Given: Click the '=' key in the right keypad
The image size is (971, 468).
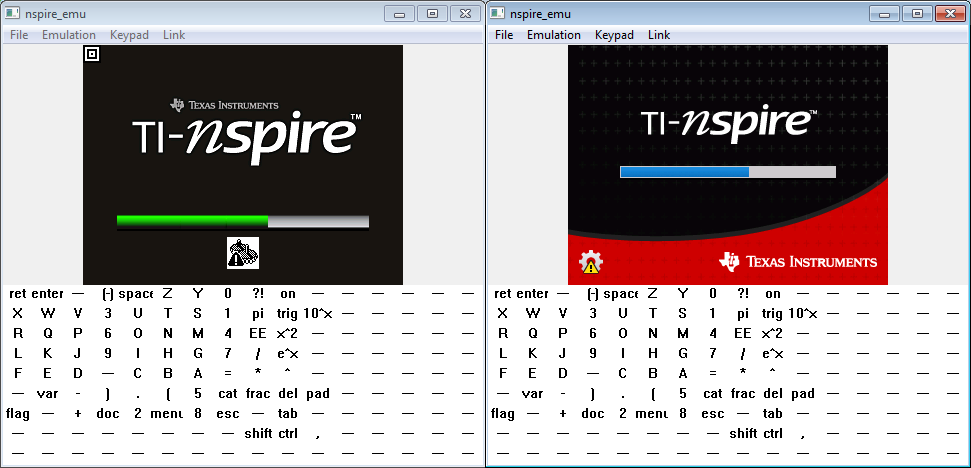Looking at the screenshot, I should 713,374.
